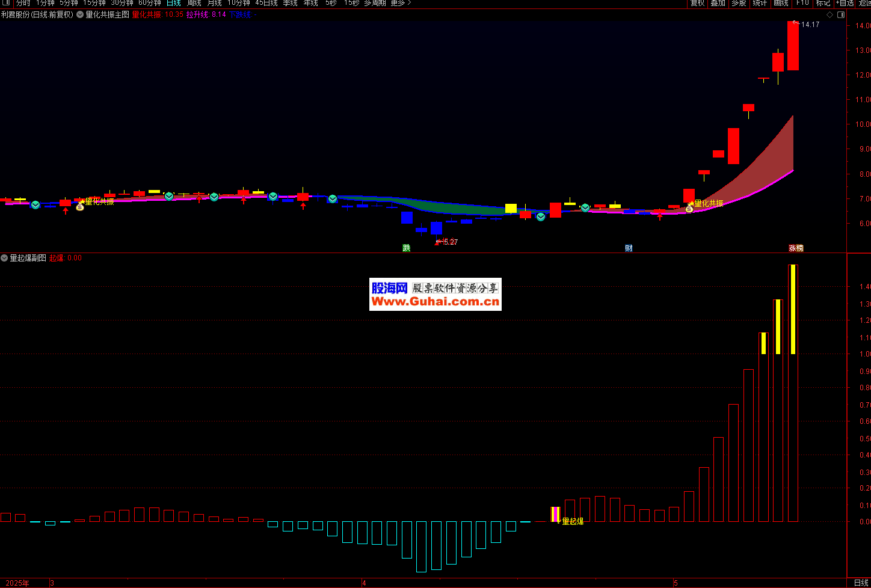Click the diamond icon above the price axis
The width and height of the screenshot is (871, 588).
coord(829,15)
